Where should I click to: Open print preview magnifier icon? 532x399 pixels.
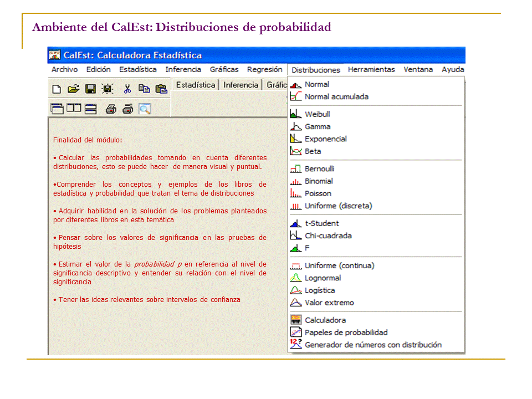click(145, 109)
